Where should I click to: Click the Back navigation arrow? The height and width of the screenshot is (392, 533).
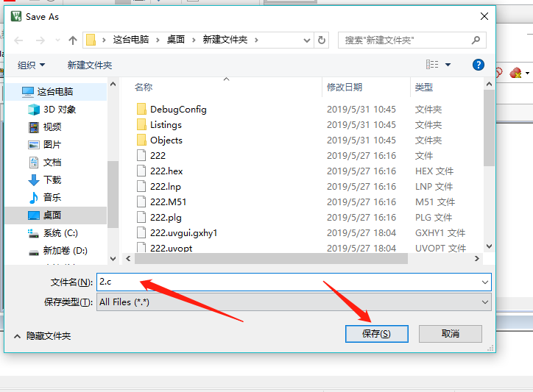[x=18, y=40]
